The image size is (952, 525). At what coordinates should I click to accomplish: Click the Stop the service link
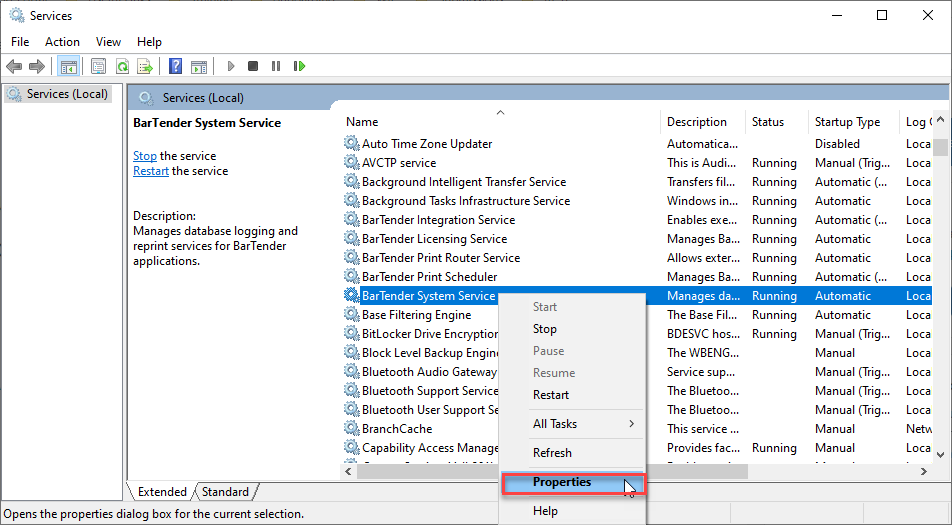point(144,156)
